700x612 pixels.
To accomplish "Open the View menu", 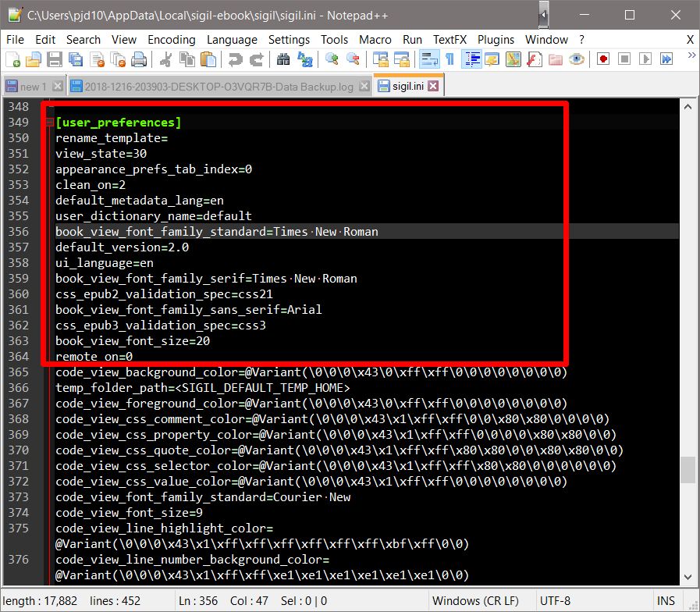I will 123,40.
